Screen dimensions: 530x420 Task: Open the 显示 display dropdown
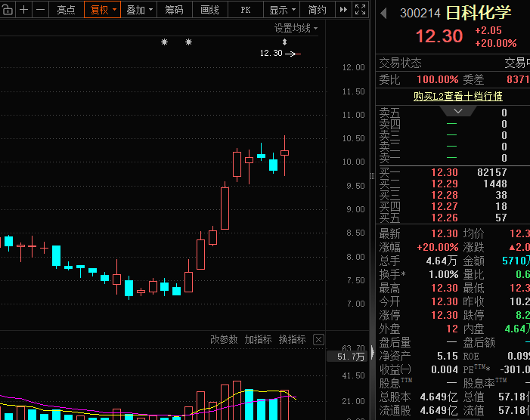coord(282,10)
